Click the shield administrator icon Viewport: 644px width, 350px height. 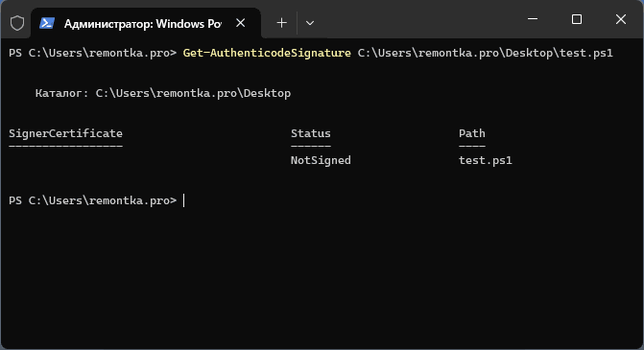click(x=17, y=23)
